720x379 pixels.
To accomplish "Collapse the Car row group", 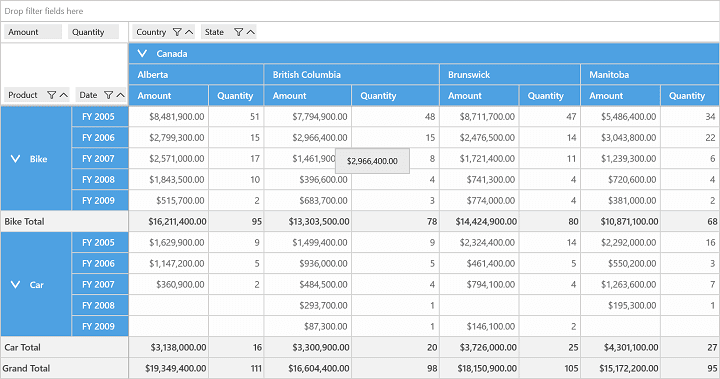I will (15, 285).
